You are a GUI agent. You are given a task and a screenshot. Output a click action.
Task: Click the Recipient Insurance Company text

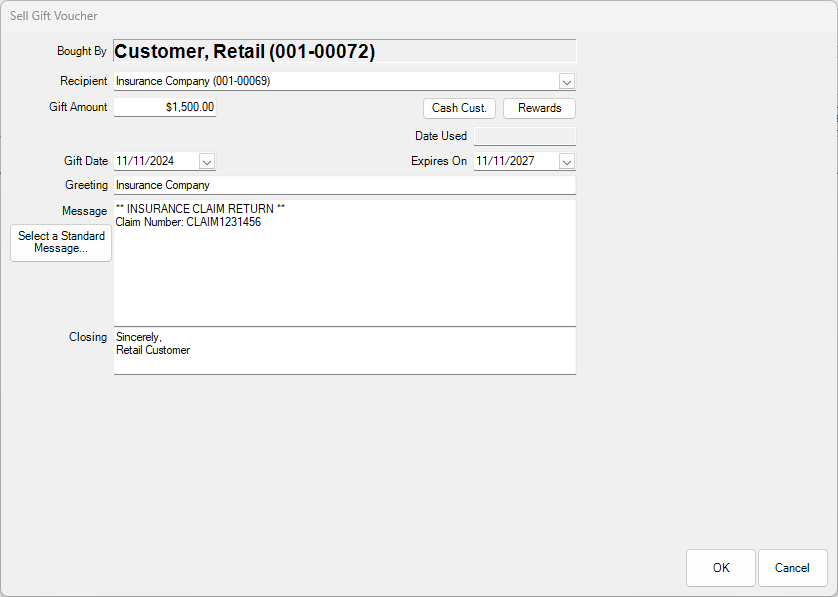tap(193, 82)
